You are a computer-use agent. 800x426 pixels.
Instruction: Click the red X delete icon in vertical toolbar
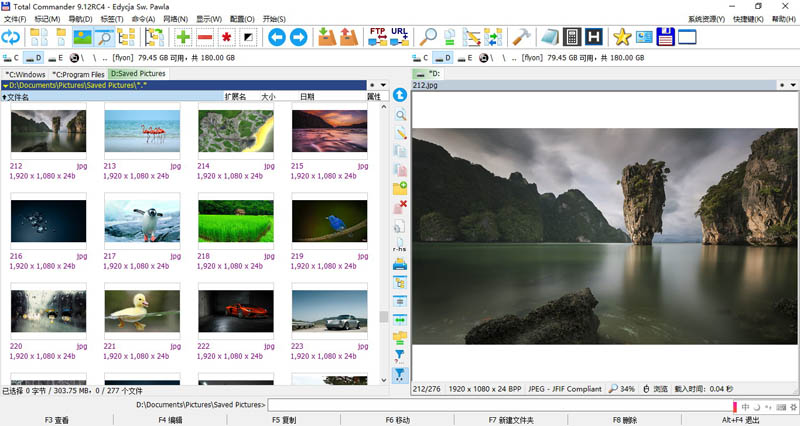click(400, 207)
